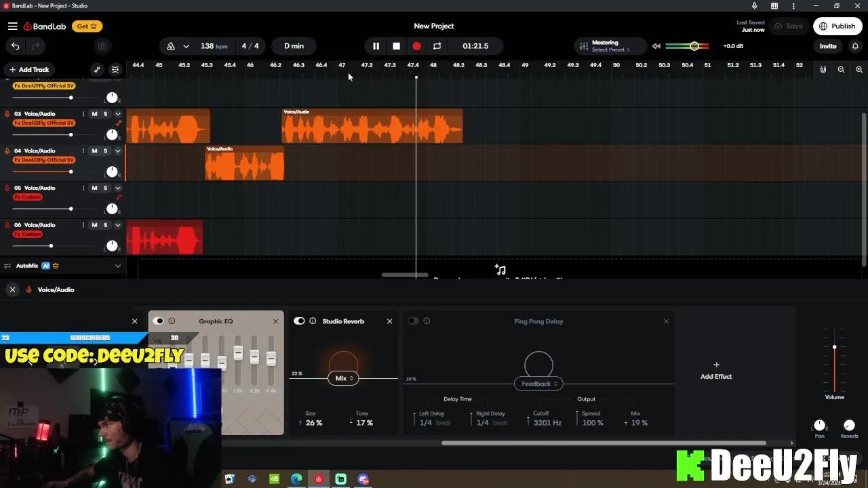Turn off the Graphic EQ effect
Screen dimensions: 868x488
(159, 321)
